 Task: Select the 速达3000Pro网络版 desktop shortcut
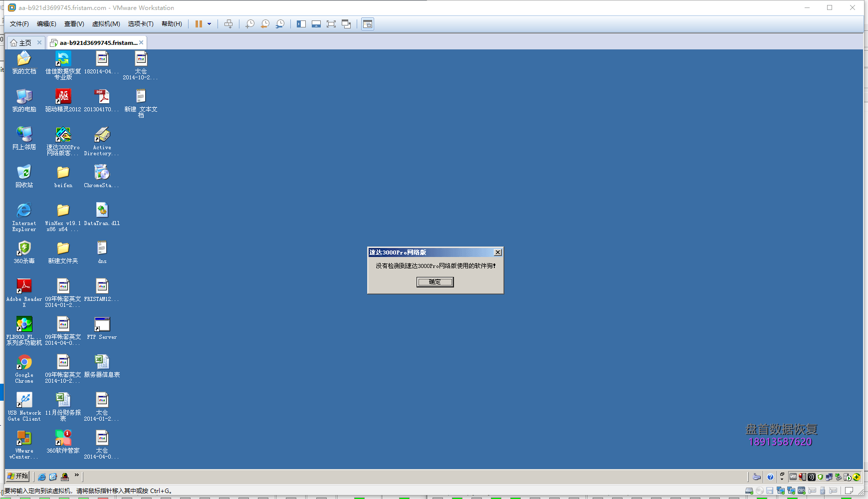coord(63,141)
